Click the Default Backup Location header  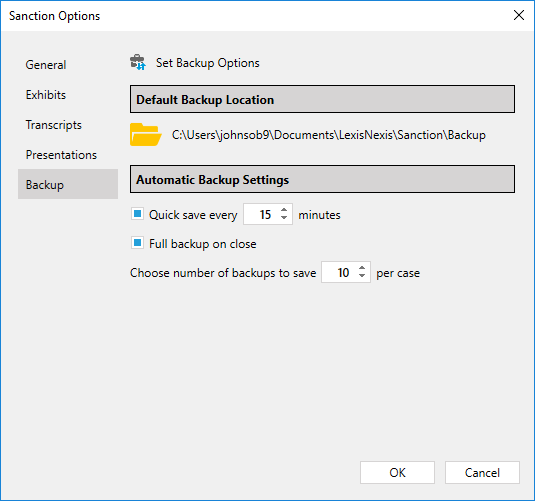(x=322, y=99)
